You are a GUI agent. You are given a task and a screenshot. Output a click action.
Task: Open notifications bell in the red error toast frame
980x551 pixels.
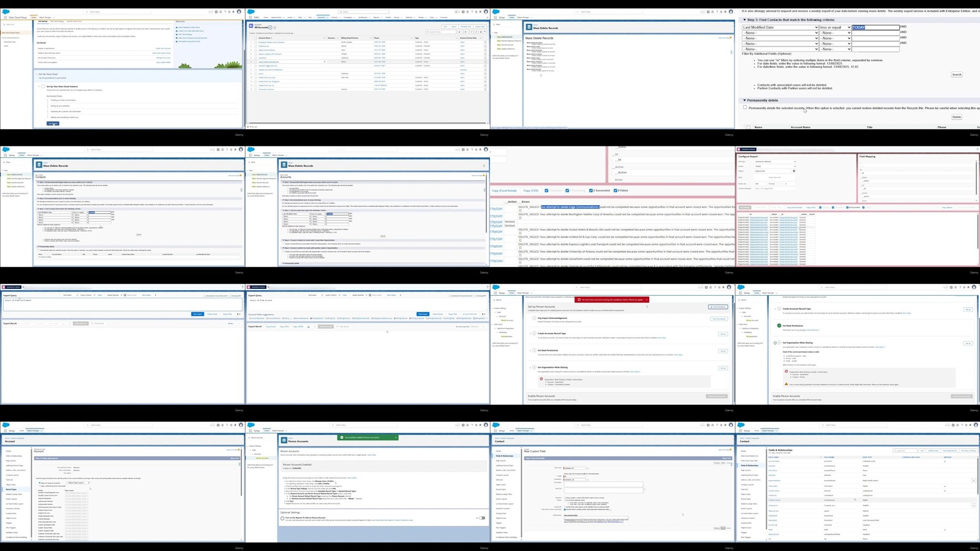(724, 287)
